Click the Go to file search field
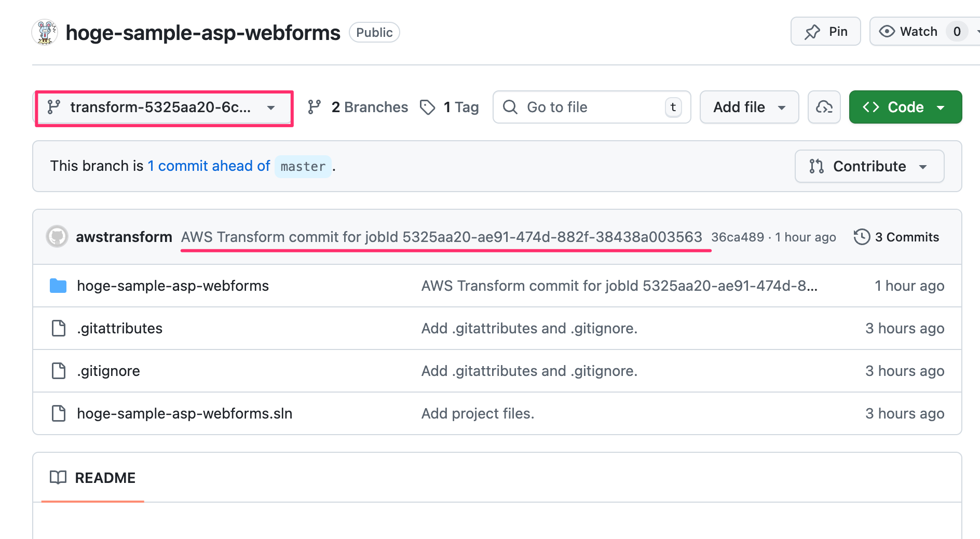The height and width of the screenshot is (539, 980). tap(591, 107)
